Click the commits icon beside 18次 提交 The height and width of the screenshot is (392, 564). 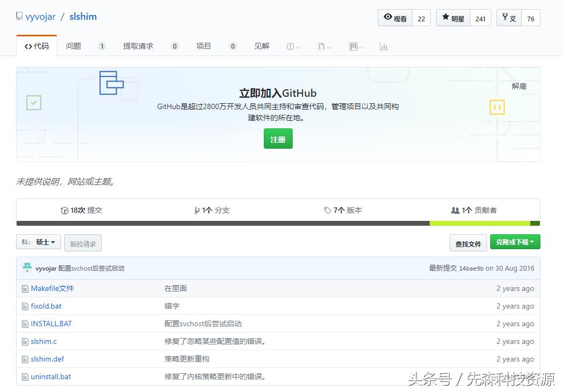click(64, 210)
